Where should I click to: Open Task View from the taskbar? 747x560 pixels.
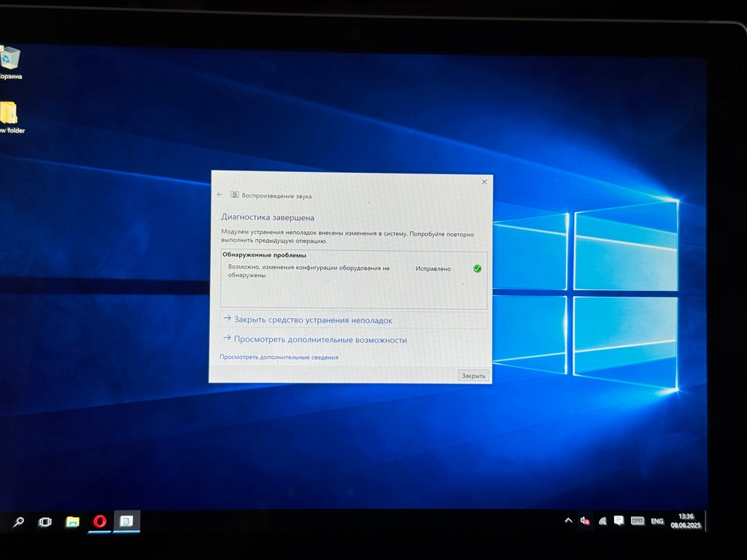coord(44,522)
